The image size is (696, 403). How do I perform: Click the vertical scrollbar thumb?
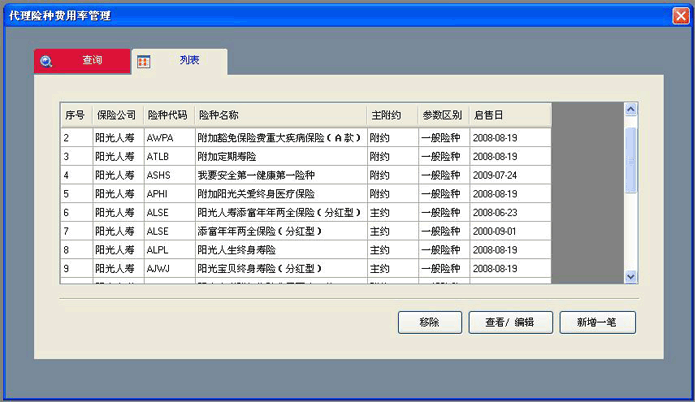tap(631, 160)
